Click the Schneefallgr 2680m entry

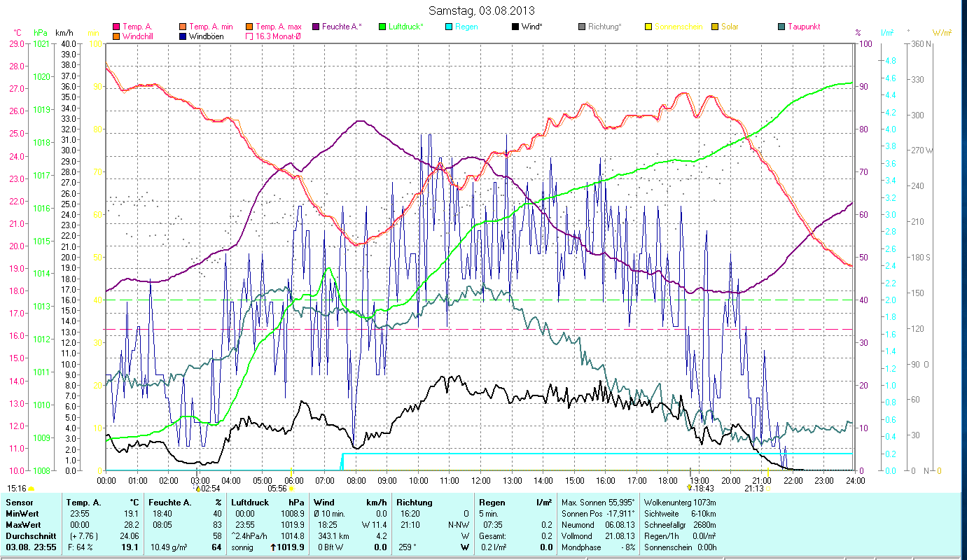[679, 525]
